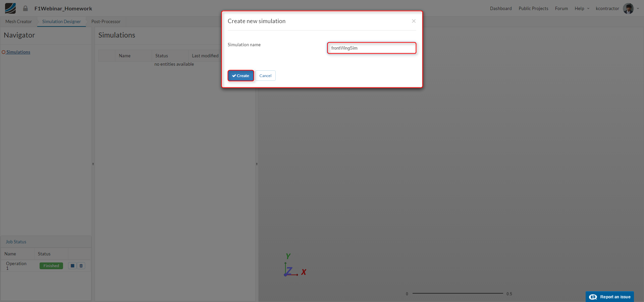
Task: Close the Create new simulation dialog
Action: pos(414,21)
